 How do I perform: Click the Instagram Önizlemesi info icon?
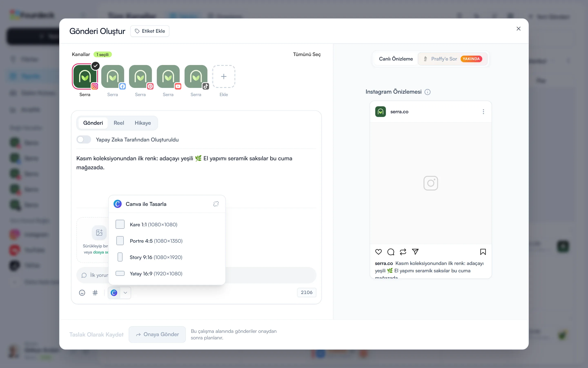point(427,92)
